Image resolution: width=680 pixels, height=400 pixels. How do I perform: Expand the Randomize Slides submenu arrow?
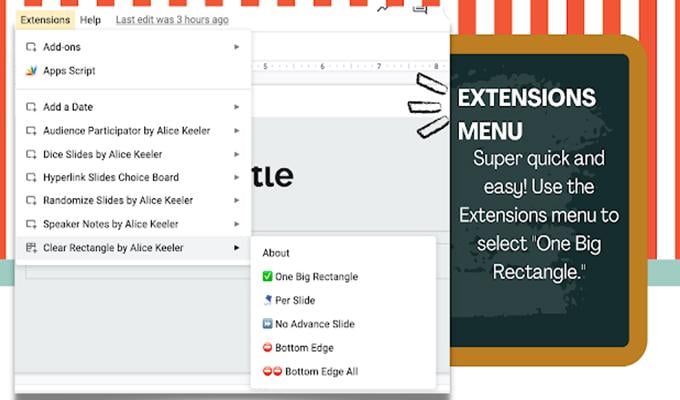tap(237, 200)
